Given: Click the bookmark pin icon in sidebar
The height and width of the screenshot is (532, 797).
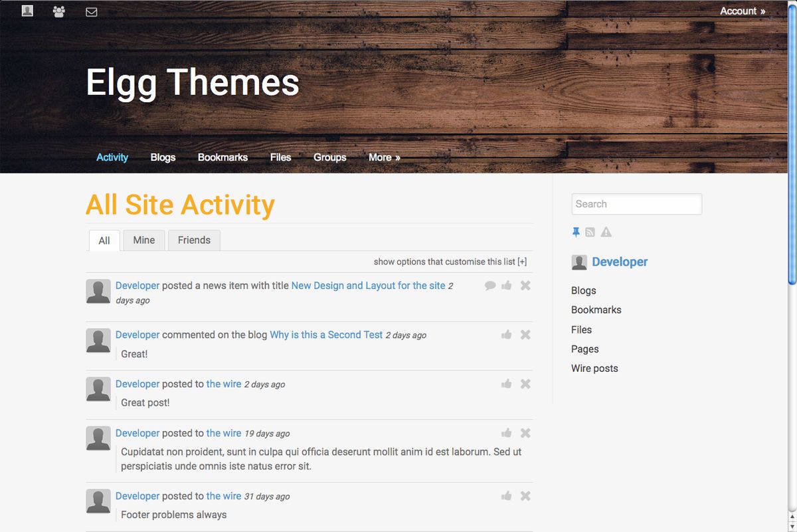Looking at the screenshot, I should point(576,232).
